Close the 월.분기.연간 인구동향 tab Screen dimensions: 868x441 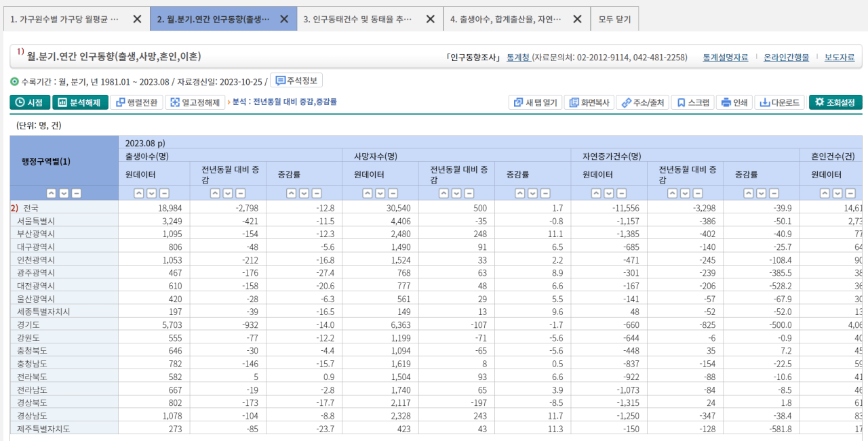click(284, 19)
